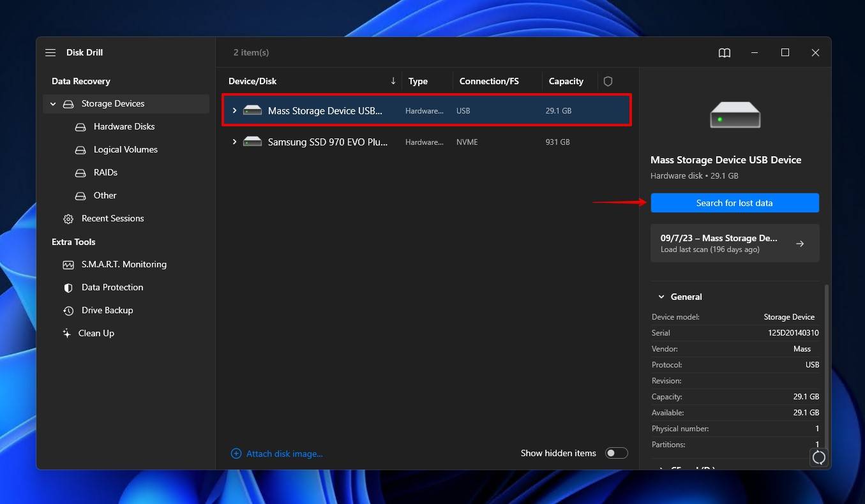Open Recent Sessions in the sidebar
Viewport: 865px width, 504px height.
coord(112,218)
